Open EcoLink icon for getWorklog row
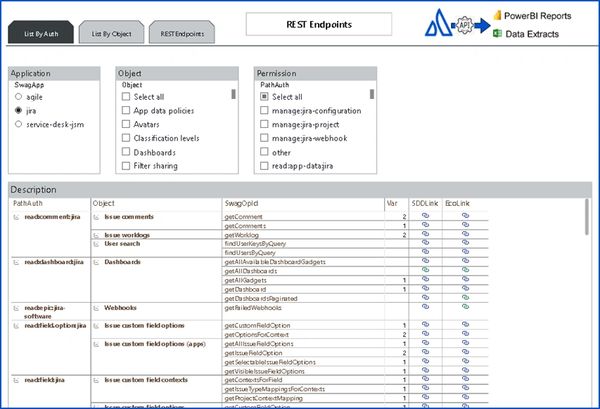 pyautogui.click(x=465, y=235)
